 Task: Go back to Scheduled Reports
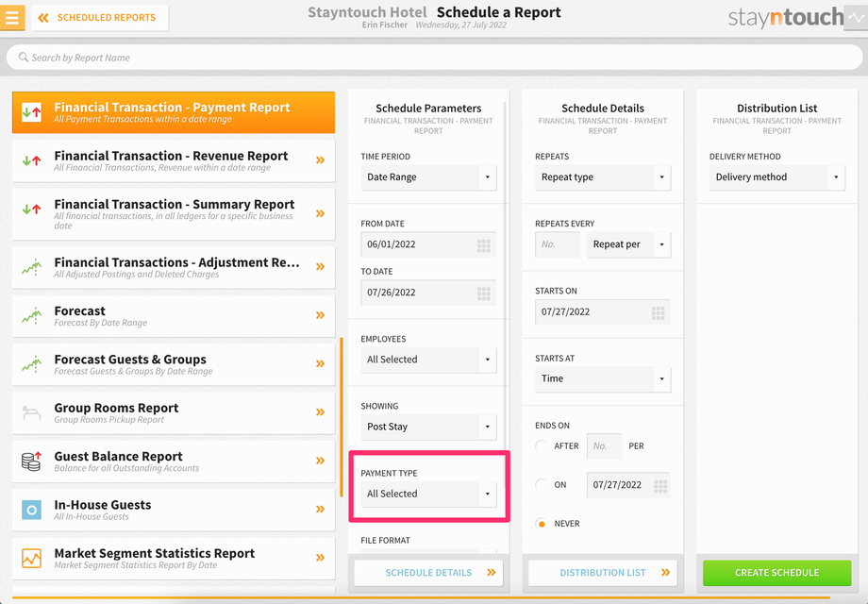tap(100, 18)
